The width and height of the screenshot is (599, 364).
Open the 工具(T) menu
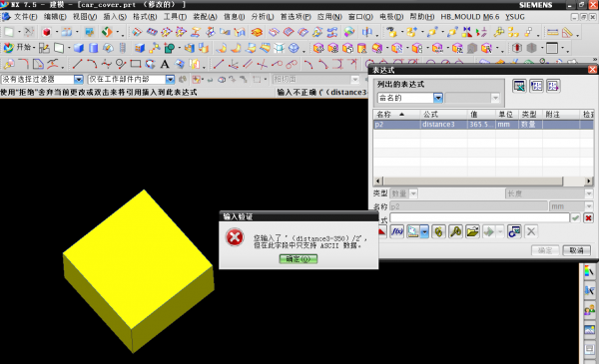[175, 17]
